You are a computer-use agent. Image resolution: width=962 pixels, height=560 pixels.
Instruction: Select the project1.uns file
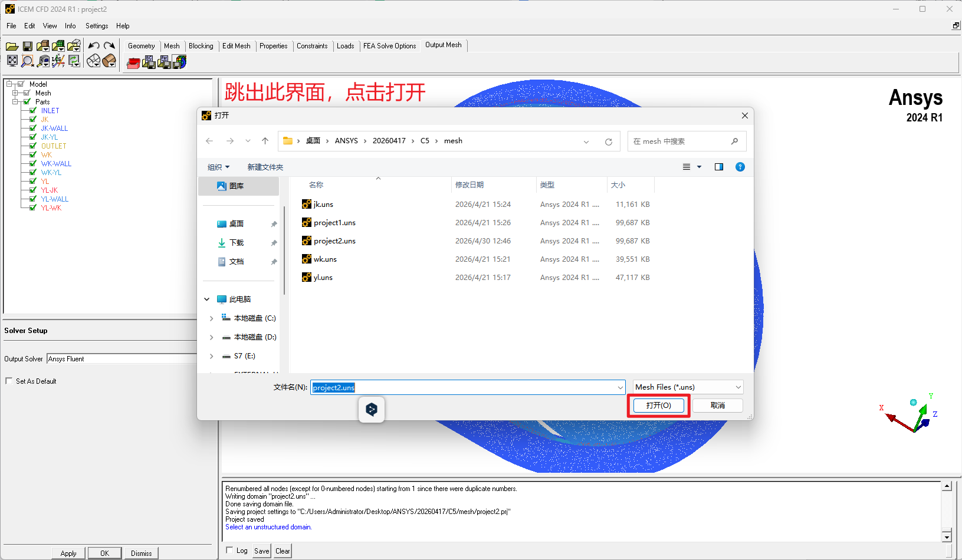(x=334, y=222)
